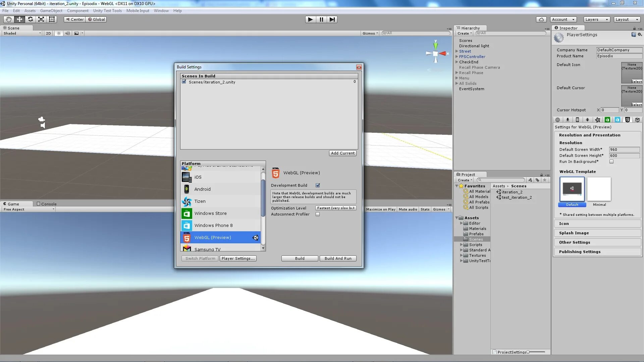Switch to the Console tab
This screenshot has width=644, height=362.
coord(47,204)
